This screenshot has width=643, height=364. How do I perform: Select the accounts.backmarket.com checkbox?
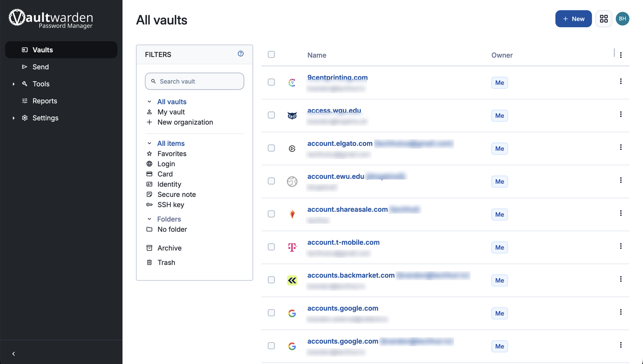271,280
